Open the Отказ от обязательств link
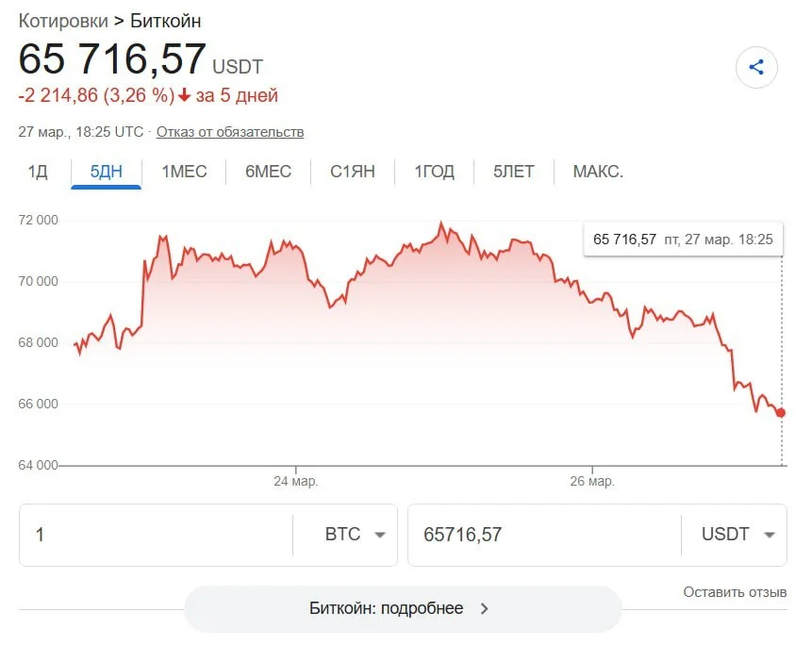Image resolution: width=812 pixels, height=645 pixels. point(230,132)
